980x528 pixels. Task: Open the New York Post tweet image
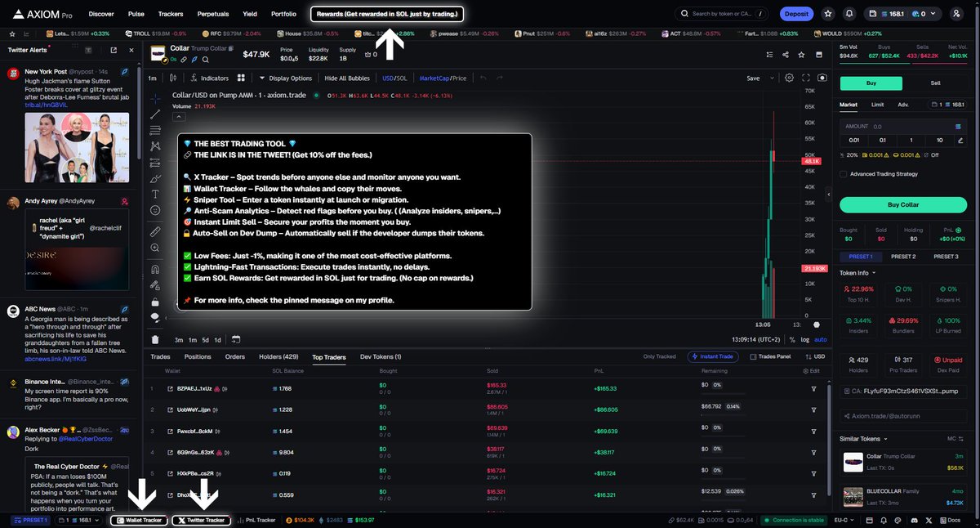point(77,148)
